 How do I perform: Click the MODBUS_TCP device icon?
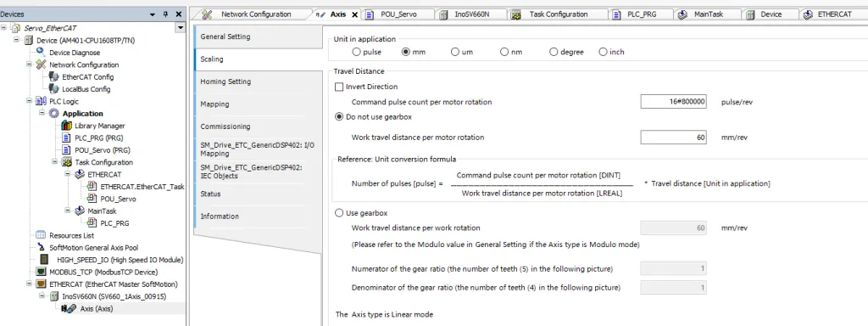41,273
